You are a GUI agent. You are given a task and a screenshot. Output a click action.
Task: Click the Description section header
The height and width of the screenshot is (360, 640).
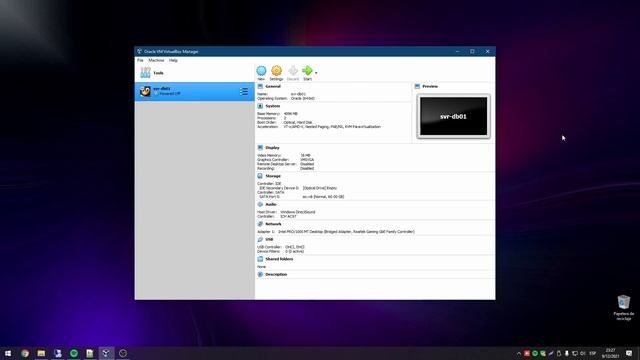click(x=276, y=275)
